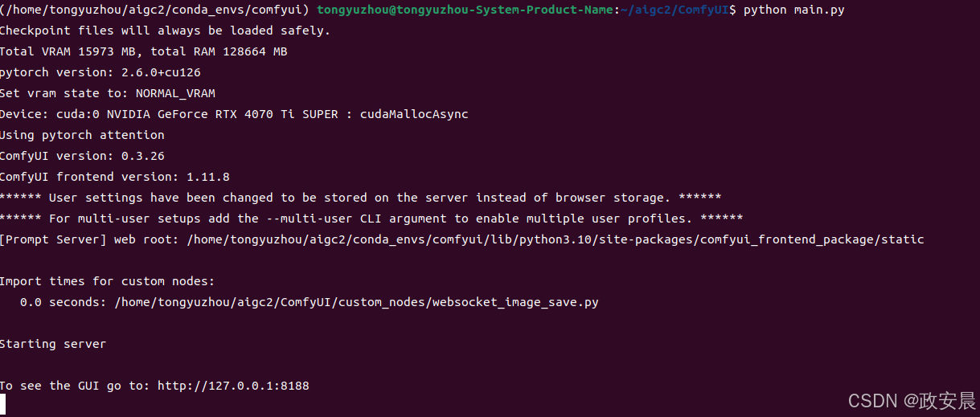Viewport: 980px width, 417px height.
Task: Click the websocket_image_save.py custom node path
Action: click(356, 302)
